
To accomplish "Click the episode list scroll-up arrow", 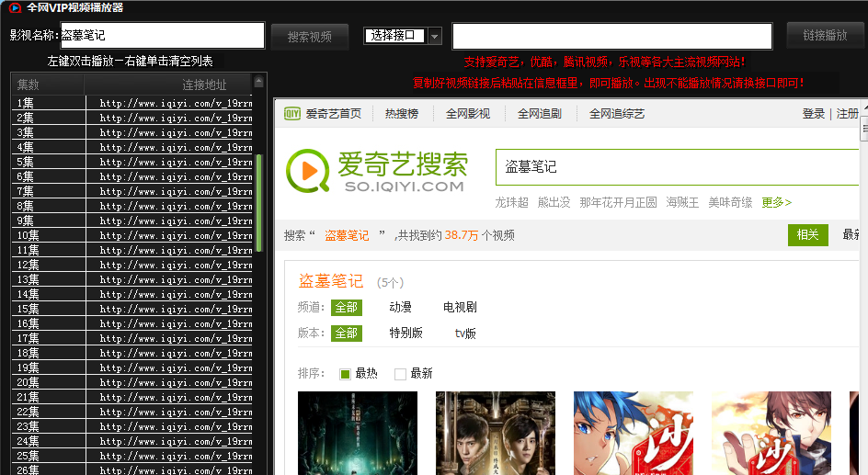I will [258, 83].
